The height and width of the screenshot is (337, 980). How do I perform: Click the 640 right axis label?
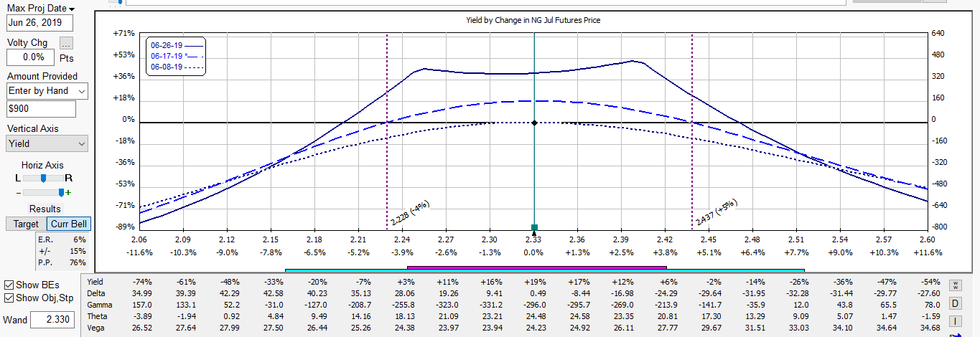click(x=937, y=33)
